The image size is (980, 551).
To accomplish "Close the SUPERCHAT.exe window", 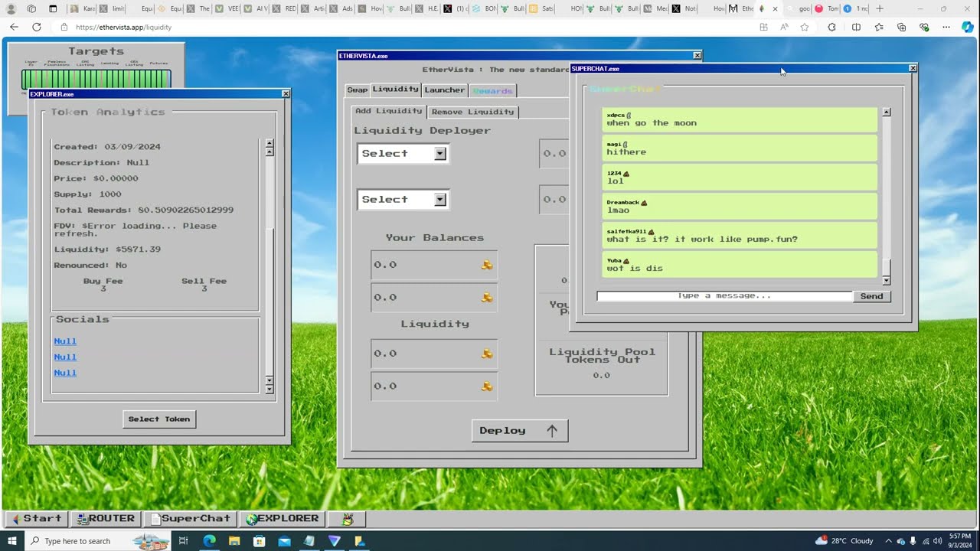I will coord(913,69).
